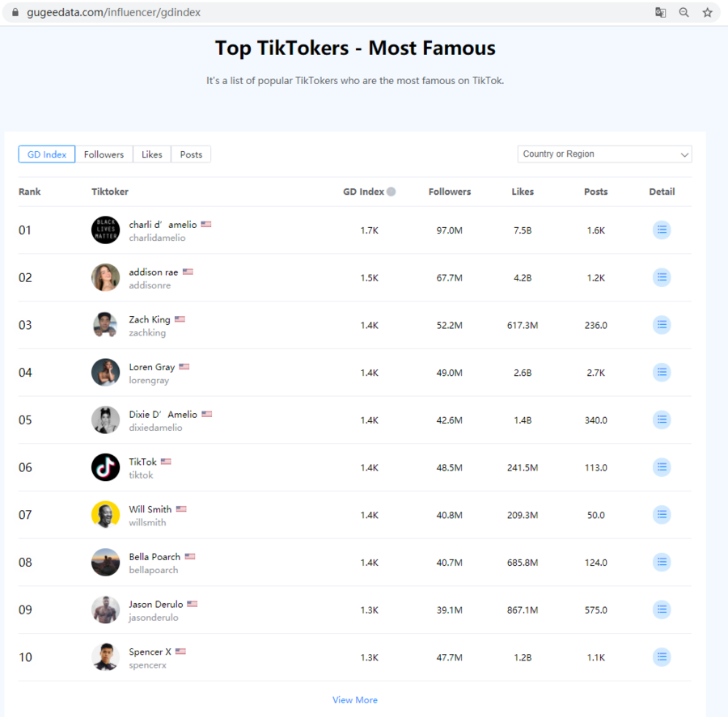728x717 pixels.
Task: Open detail icon for Spencer X
Action: 662,657
